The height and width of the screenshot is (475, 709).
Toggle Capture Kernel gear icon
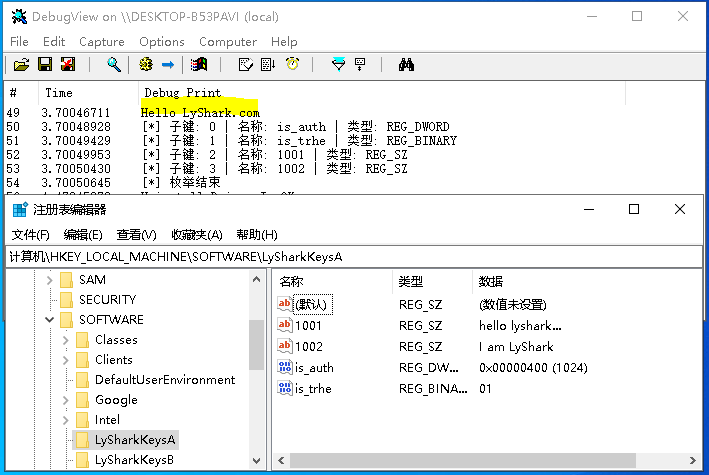coord(145,65)
